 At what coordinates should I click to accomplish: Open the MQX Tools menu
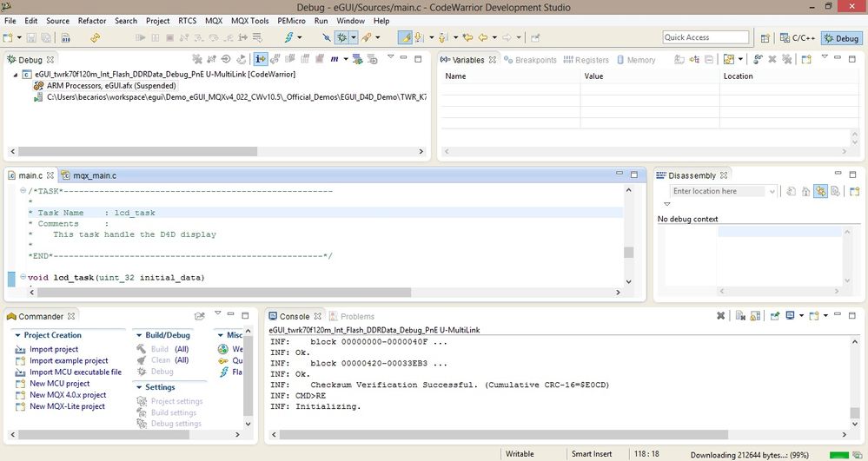(x=249, y=21)
